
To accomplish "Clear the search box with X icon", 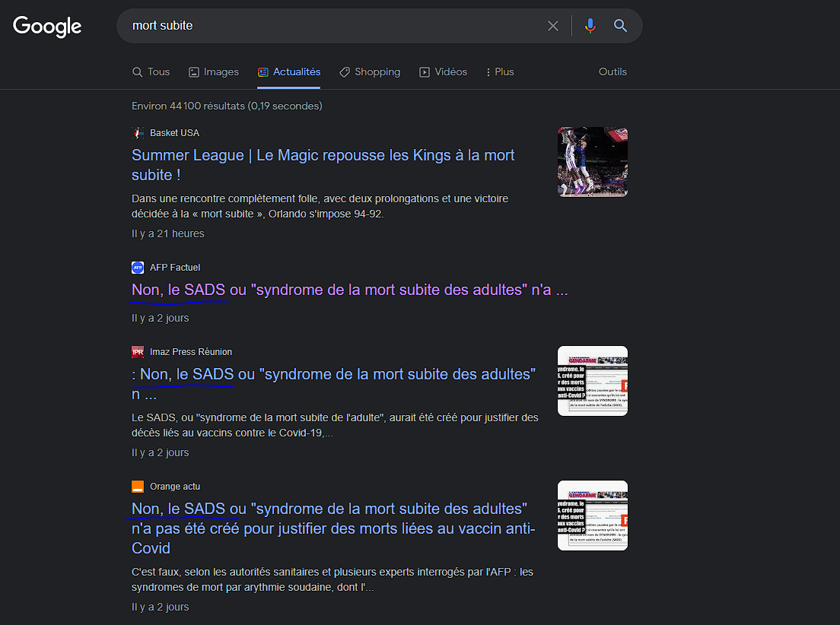I will [553, 26].
